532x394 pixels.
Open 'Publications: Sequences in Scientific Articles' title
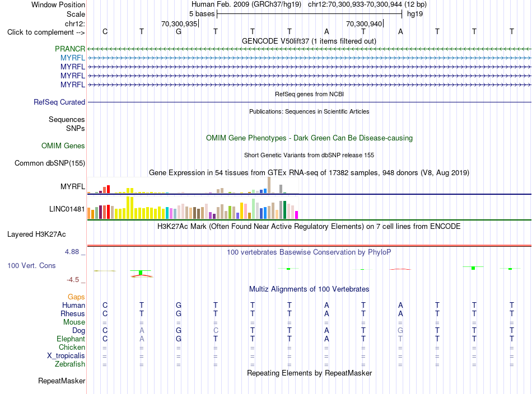click(309, 111)
